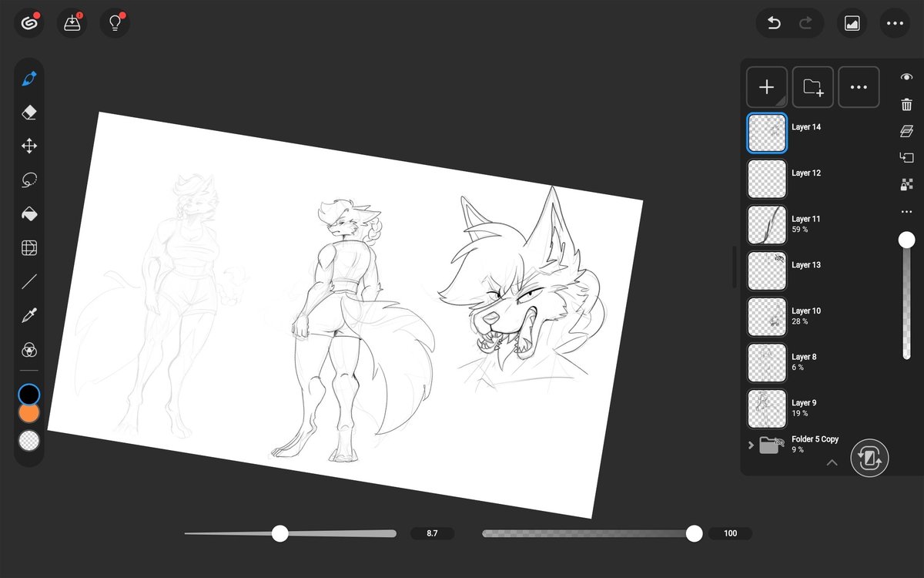Image resolution: width=924 pixels, height=578 pixels.
Task: Select Layer 12 thumbnail
Action: coord(767,179)
